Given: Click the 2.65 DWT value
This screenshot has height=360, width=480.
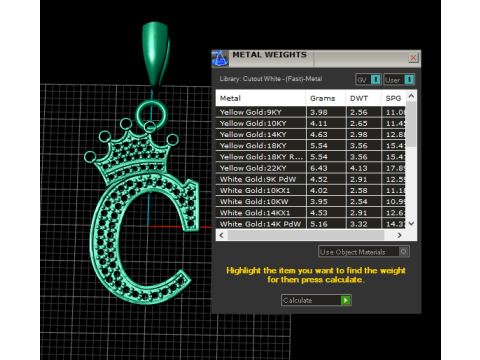Looking at the screenshot, I should point(359,123).
